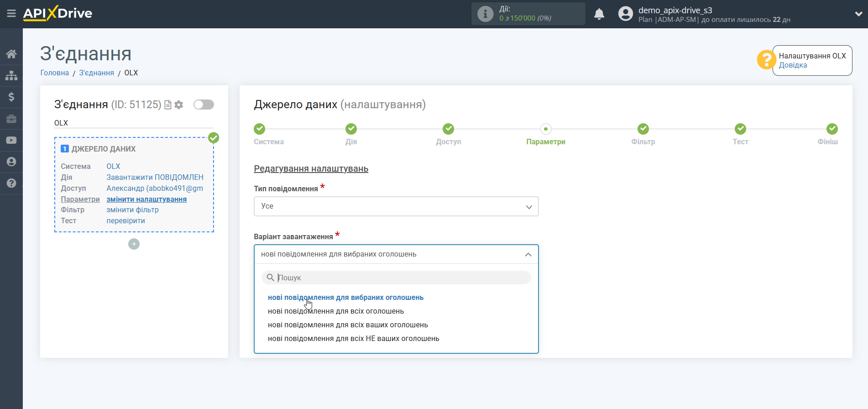This screenshot has width=868, height=409.
Task: Select нові повідомлення для всіх НЕ ваших
Action: pyautogui.click(x=353, y=339)
